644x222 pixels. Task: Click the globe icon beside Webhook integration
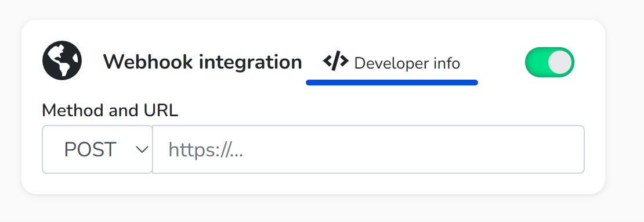62,60
